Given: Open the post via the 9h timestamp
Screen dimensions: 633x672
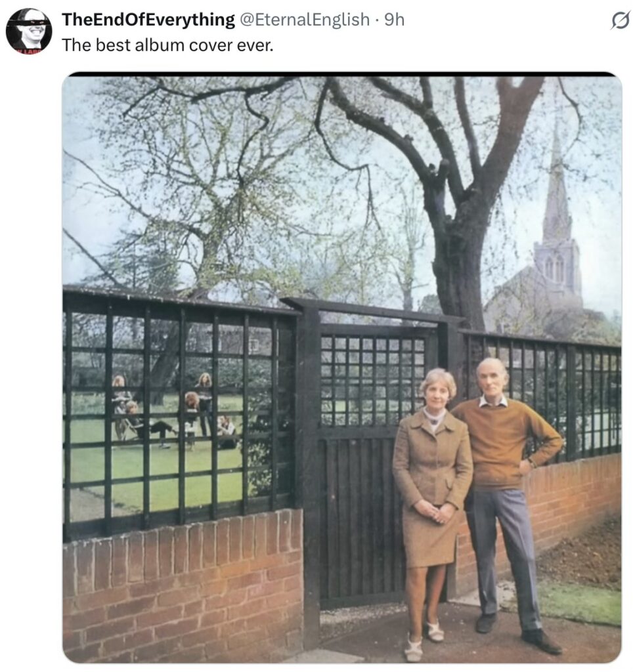Looking at the screenshot, I should tap(394, 20).
